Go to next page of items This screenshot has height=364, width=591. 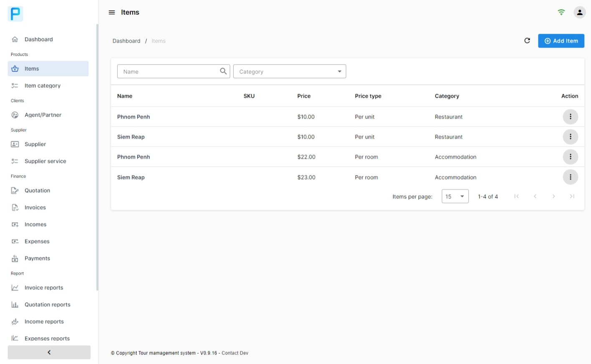click(553, 196)
